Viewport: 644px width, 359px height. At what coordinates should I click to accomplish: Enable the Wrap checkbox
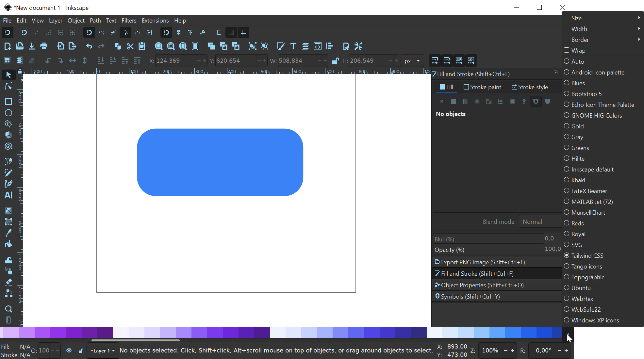click(567, 50)
